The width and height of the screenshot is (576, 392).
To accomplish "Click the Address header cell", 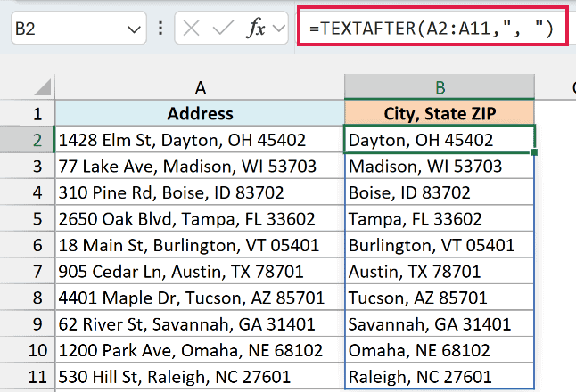I will [x=200, y=113].
